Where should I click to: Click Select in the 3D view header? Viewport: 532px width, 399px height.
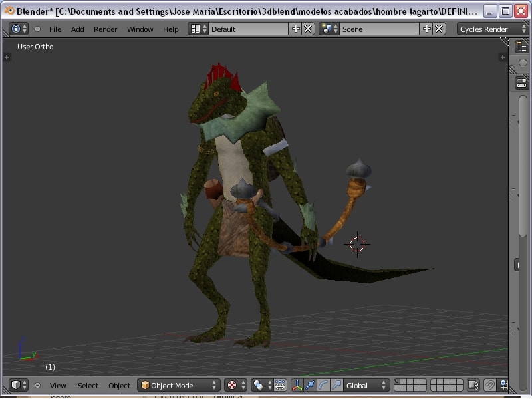coord(88,385)
